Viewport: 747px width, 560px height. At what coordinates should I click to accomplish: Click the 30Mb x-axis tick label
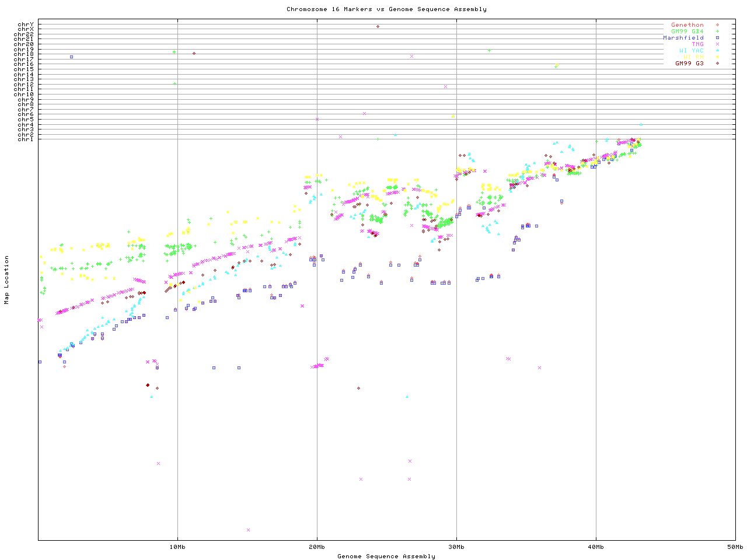456,547
